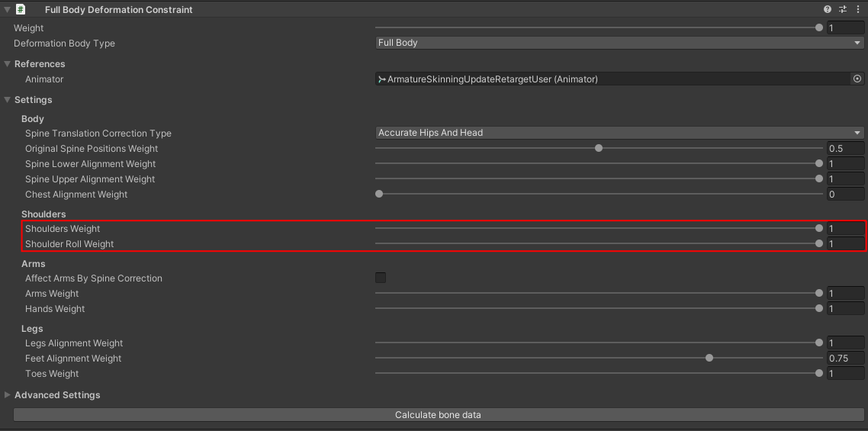The image size is (868, 431).
Task: Click the Toes Weight slider handle
Action: [819, 373]
